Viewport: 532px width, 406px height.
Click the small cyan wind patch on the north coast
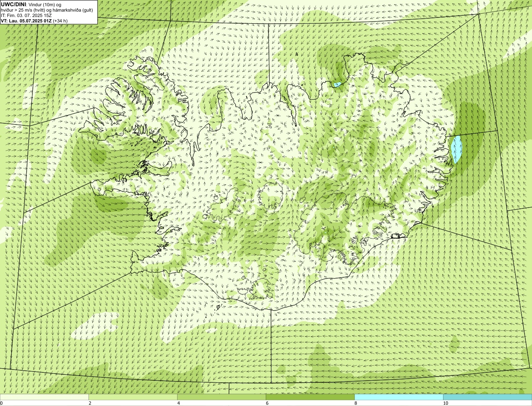point(337,85)
